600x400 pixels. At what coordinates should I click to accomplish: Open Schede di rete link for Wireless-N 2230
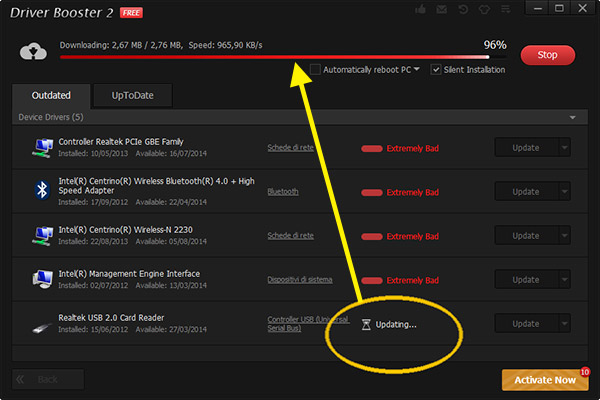coord(290,236)
